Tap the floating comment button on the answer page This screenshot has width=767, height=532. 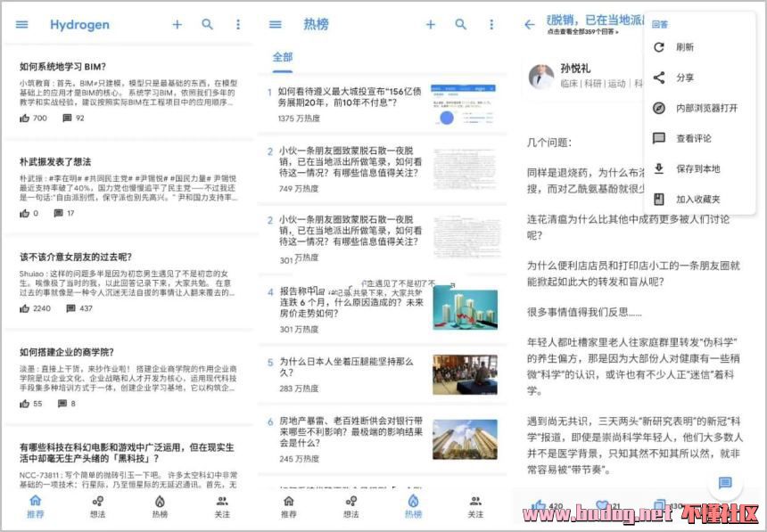pos(725,482)
